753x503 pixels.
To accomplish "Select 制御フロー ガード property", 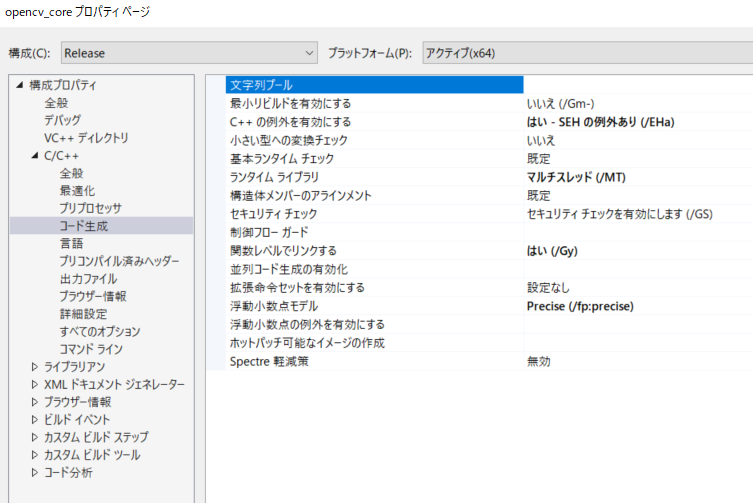I will (269, 232).
